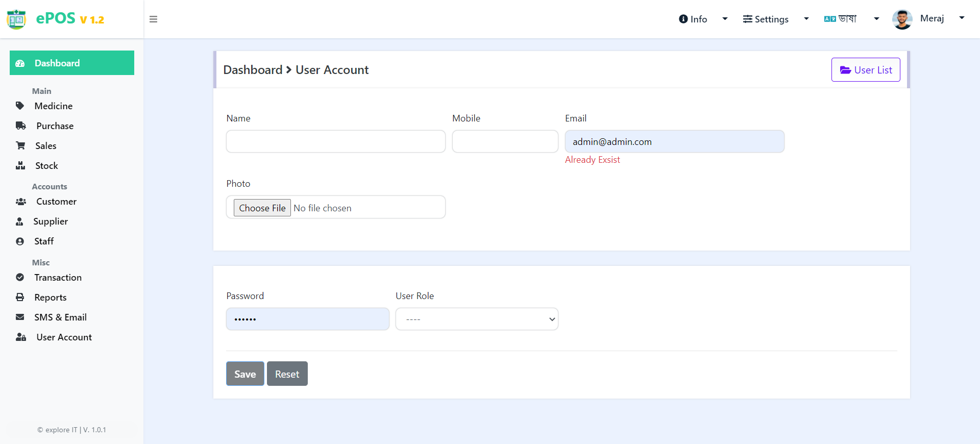The height and width of the screenshot is (444, 980).
Task: Go to Customer in the sidebar
Action: 56,202
